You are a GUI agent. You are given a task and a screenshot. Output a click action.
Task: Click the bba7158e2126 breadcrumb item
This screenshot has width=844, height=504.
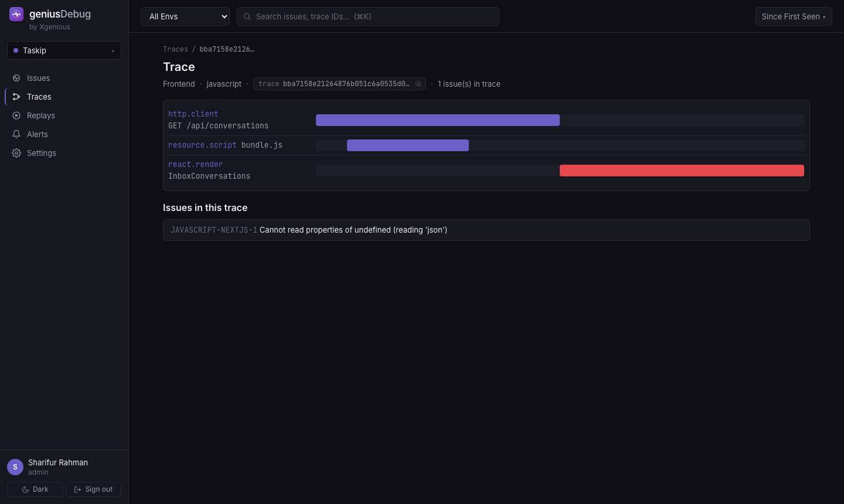(x=227, y=49)
